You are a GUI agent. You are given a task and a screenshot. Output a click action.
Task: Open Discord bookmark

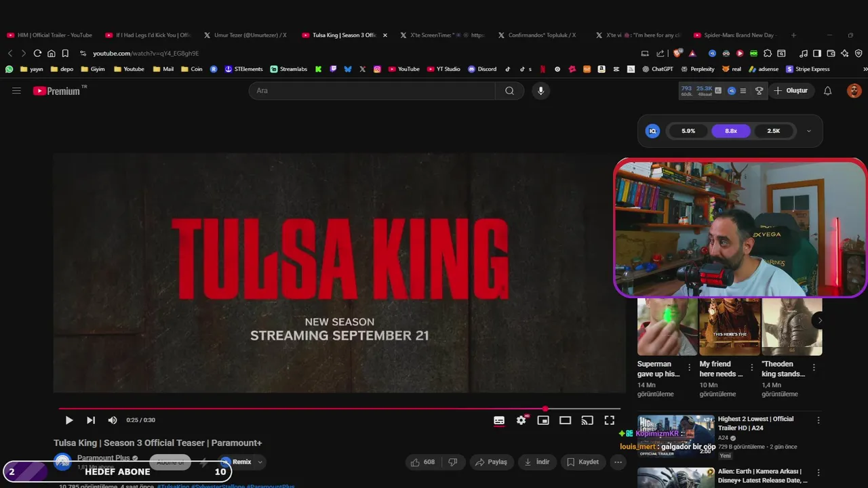[x=482, y=69]
